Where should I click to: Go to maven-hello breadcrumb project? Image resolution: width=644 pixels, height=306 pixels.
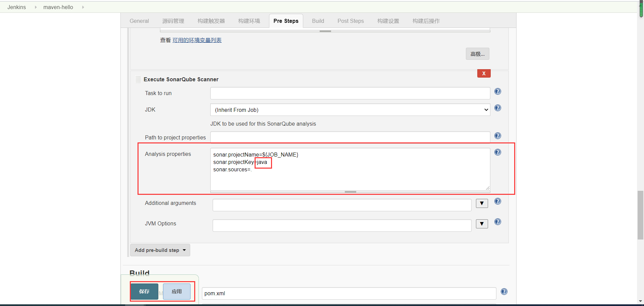58,7
